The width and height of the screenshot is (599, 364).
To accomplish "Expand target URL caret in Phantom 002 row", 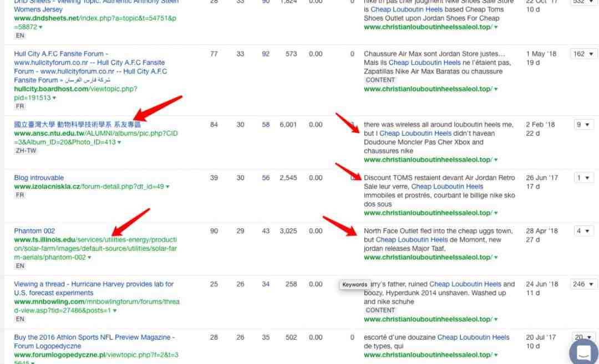I will tap(496, 258).
